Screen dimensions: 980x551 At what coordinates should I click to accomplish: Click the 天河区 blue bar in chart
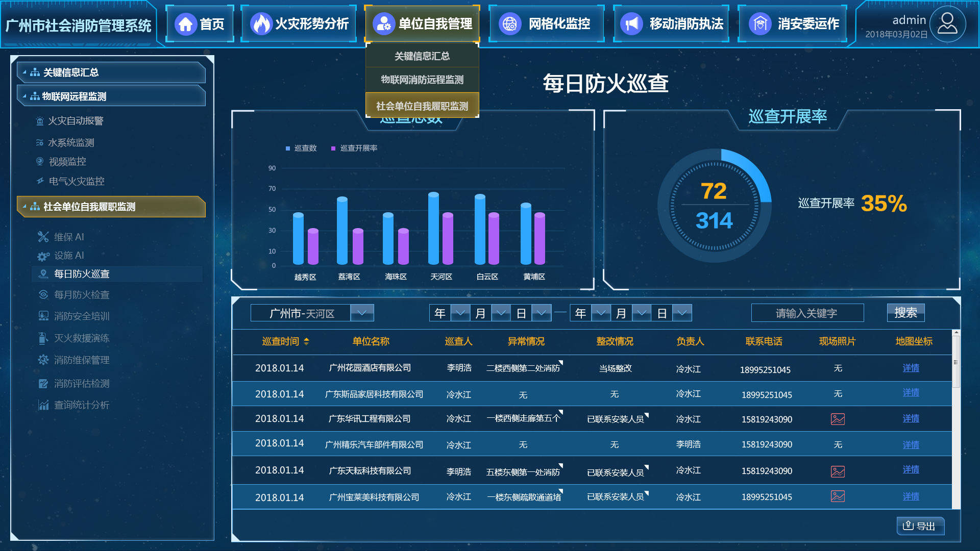tap(433, 228)
